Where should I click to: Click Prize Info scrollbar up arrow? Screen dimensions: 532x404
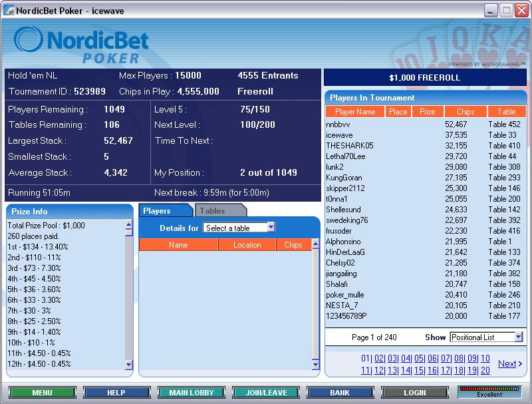128,224
